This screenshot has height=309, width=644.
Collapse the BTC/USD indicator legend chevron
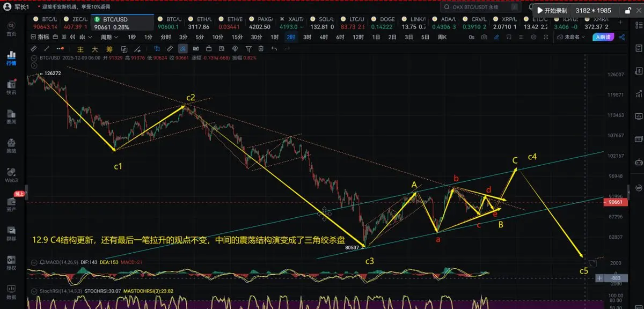[x=34, y=58]
